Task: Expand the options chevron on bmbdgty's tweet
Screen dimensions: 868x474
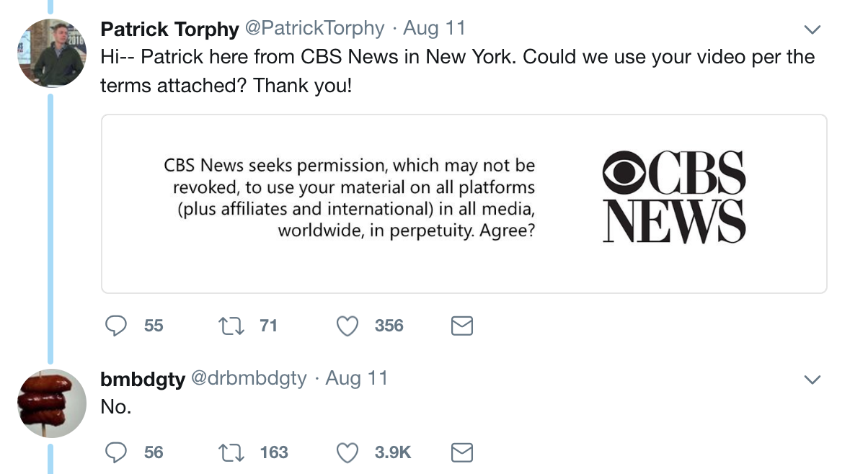Action: tap(812, 380)
